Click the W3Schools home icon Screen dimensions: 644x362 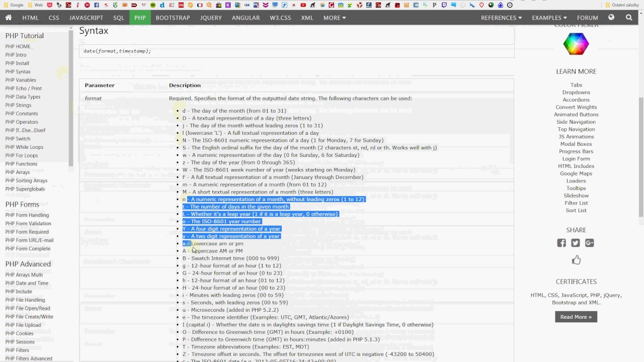click(9, 18)
